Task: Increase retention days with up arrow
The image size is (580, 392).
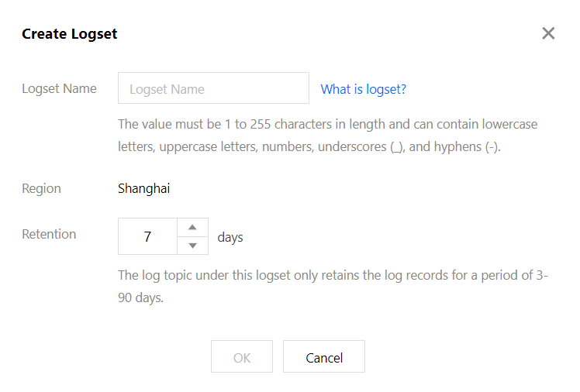Action: tap(192, 227)
